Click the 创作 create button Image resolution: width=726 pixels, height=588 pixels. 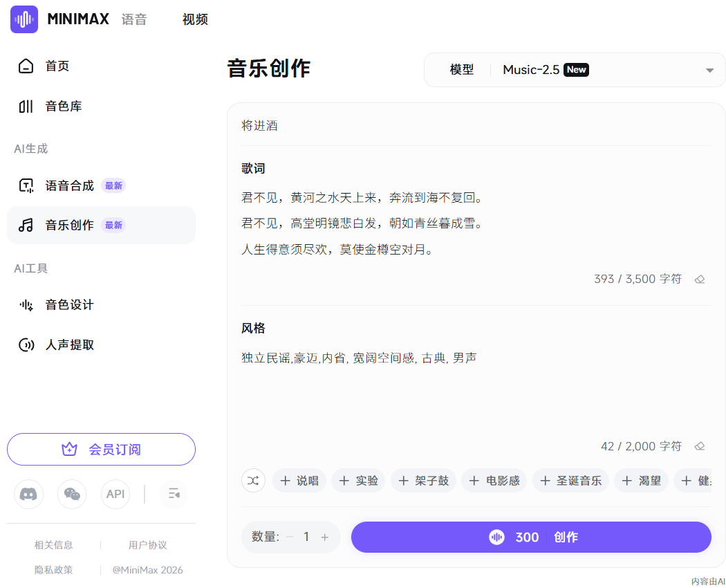click(531, 537)
